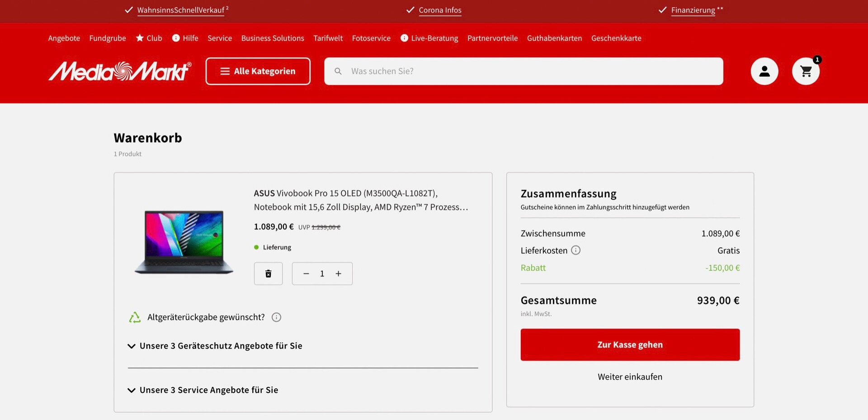Open the ASUS Vivobook Pro product title
868x420 pixels.
(x=361, y=200)
